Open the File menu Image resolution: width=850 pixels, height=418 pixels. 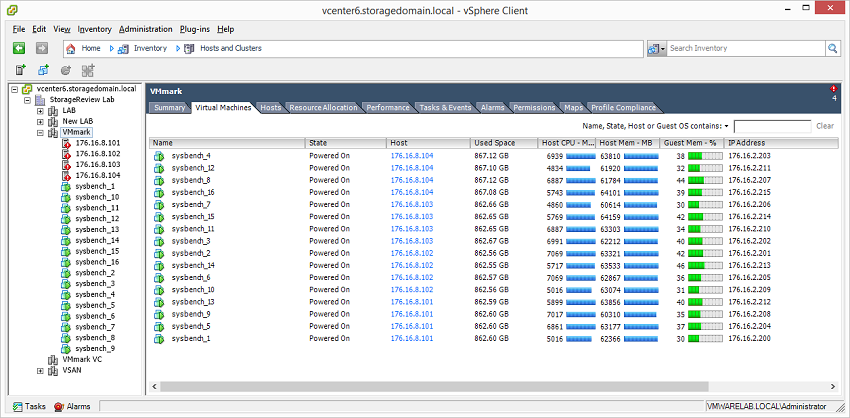(x=19, y=29)
